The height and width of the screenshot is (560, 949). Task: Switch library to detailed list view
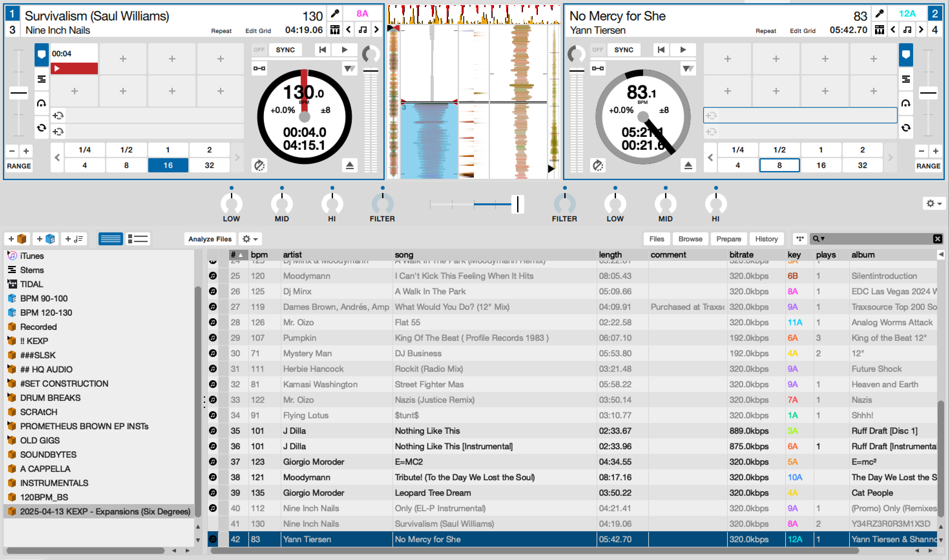pos(138,239)
